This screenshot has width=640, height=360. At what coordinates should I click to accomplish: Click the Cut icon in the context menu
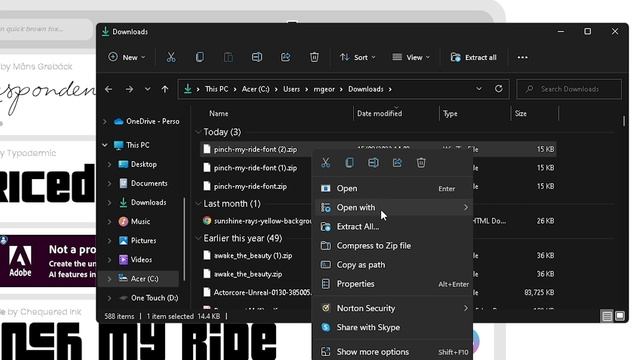coord(326,163)
